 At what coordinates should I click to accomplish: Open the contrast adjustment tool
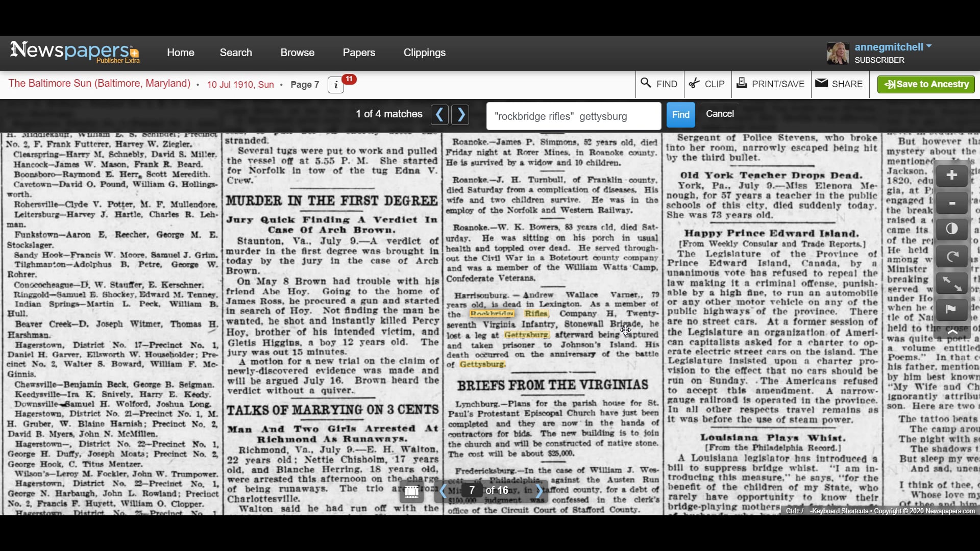tap(951, 229)
